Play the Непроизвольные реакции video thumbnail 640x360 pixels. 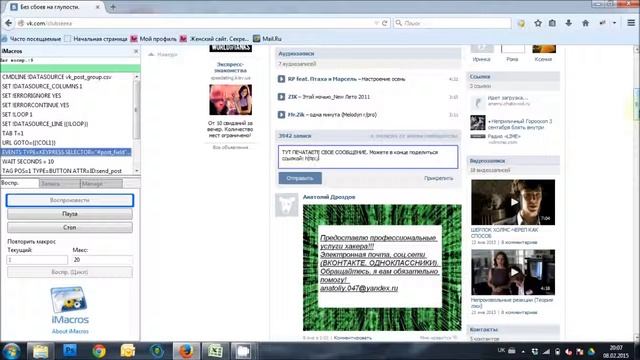coord(513,272)
